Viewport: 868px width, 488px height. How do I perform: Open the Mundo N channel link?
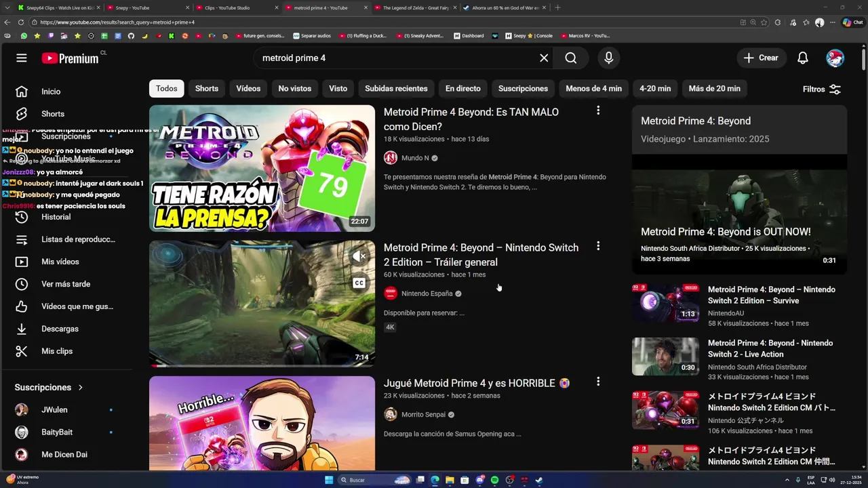[415, 158]
